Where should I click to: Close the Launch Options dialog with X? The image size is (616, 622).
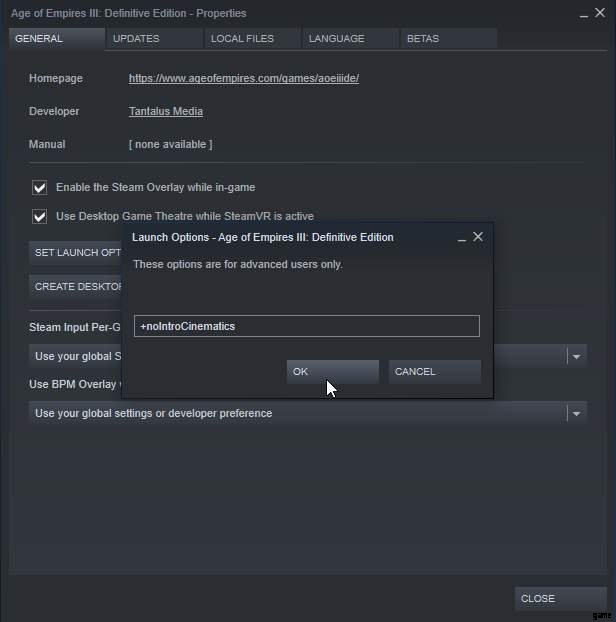pos(478,237)
